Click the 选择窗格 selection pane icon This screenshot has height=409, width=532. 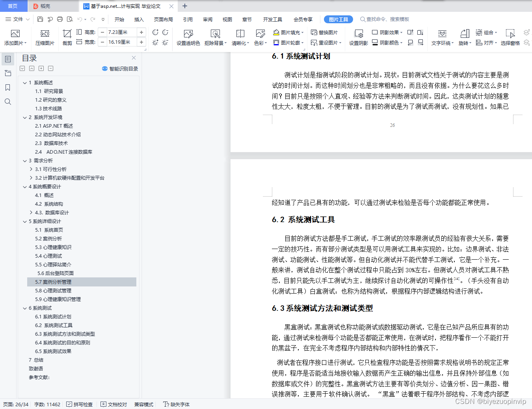point(510,37)
